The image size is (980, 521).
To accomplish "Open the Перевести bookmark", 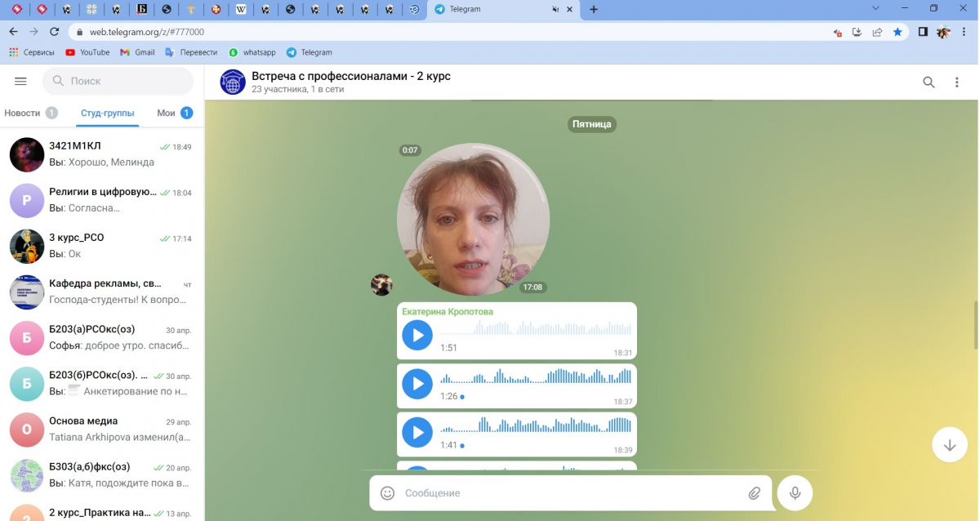I will click(191, 52).
